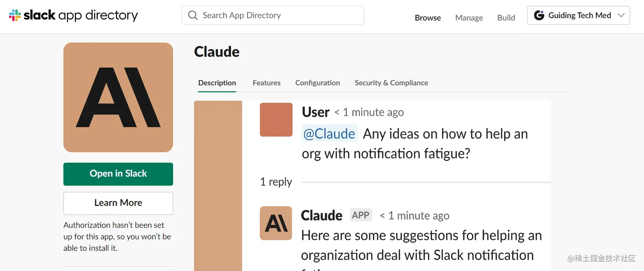This screenshot has height=271, width=644.
Task: Click the Learn More button
Action: 118,203
